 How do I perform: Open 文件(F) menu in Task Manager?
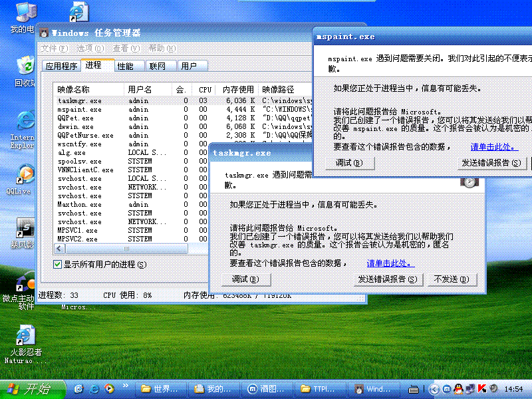55,49
